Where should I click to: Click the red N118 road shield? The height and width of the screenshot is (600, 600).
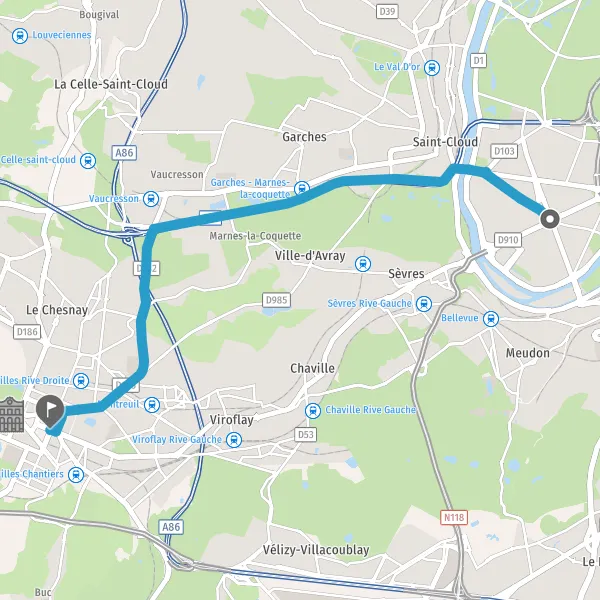(x=454, y=518)
